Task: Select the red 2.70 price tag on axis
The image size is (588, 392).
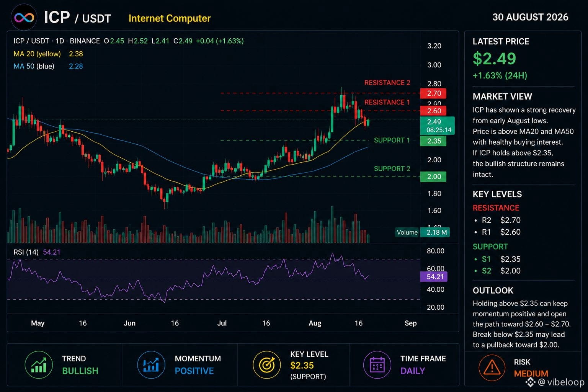Action: (433, 93)
